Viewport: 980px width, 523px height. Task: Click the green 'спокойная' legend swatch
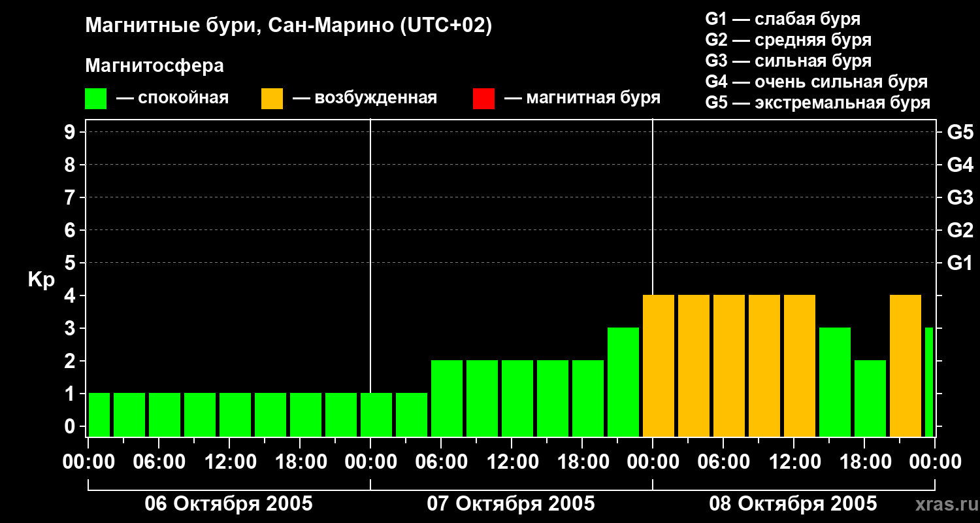click(96, 99)
